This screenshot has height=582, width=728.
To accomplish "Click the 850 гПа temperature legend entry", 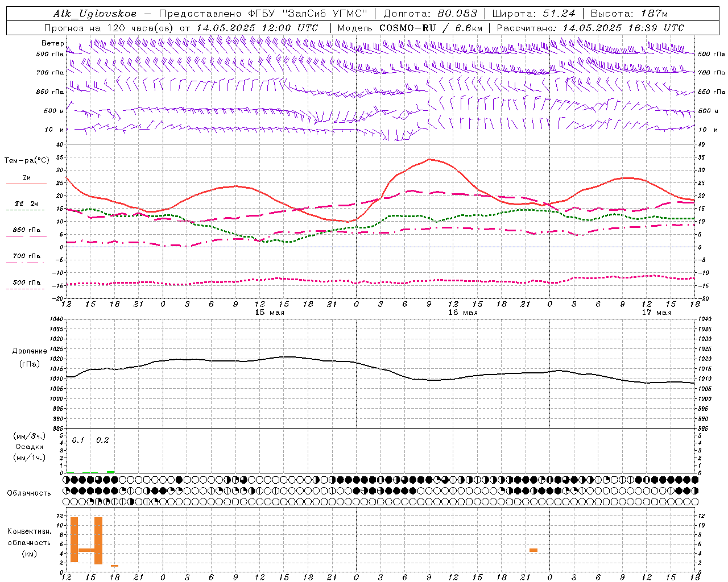I will pos(26,230).
